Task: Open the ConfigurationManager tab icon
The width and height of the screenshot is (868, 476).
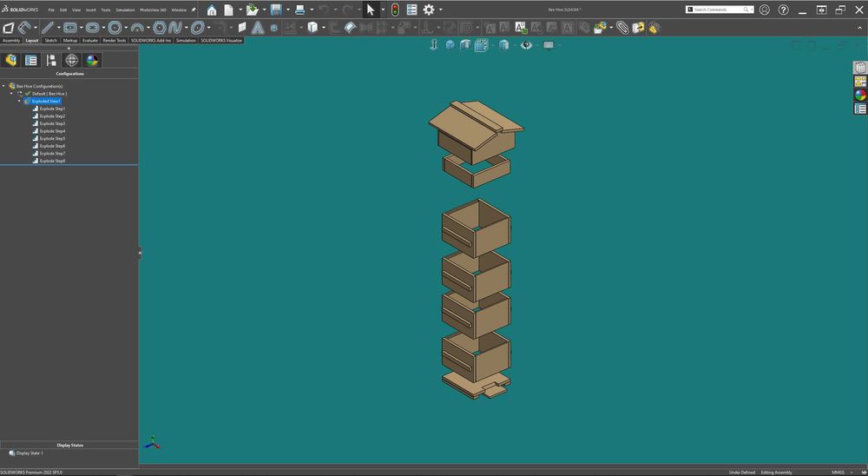Action: 51,60
